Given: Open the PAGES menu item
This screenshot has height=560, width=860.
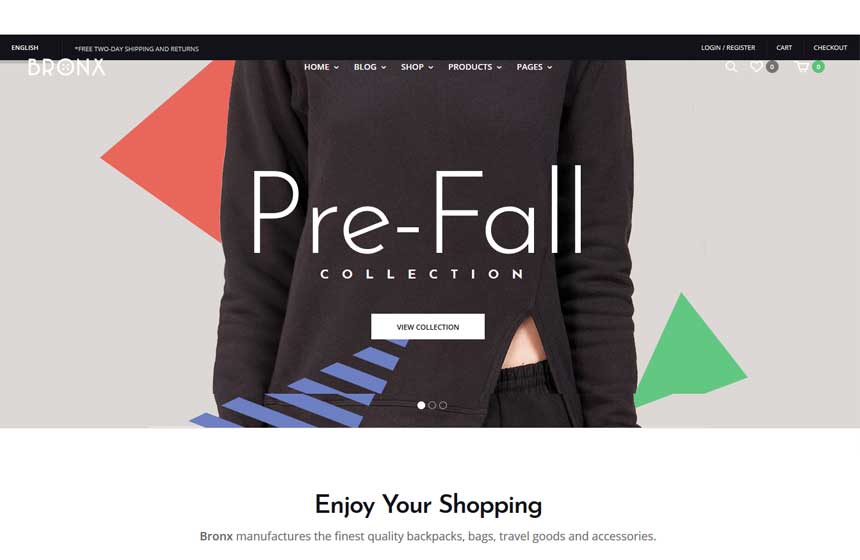Looking at the screenshot, I should click(x=534, y=67).
